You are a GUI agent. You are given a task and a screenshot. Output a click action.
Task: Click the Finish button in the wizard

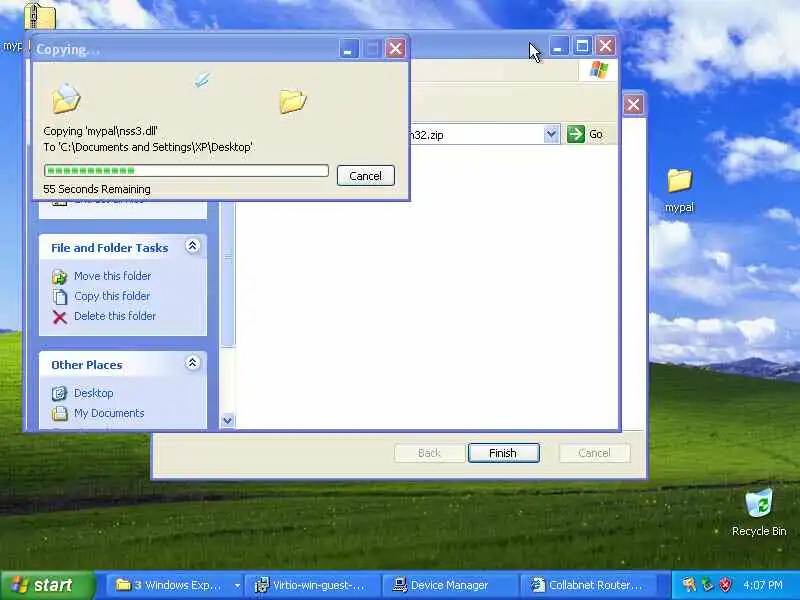[503, 453]
